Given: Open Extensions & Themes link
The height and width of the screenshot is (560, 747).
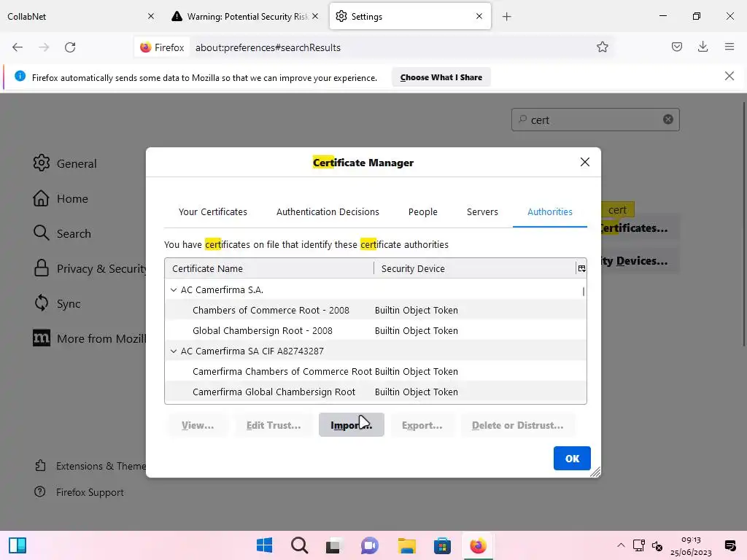Looking at the screenshot, I should [90, 466].
